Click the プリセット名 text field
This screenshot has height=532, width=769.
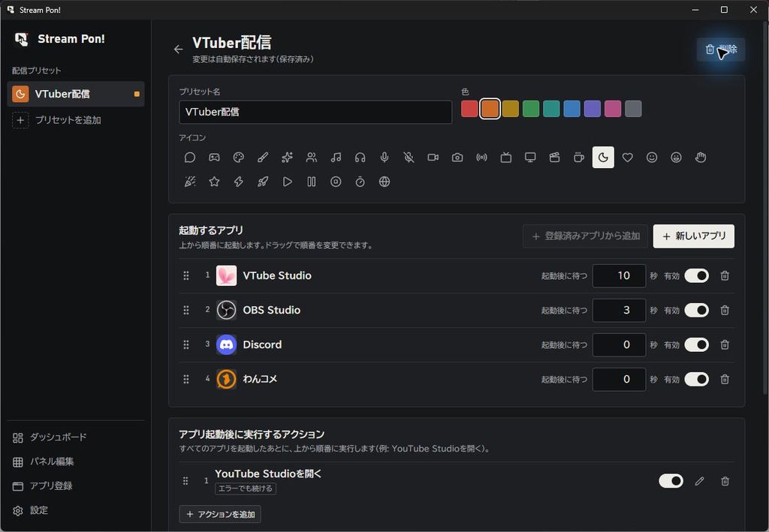tap(315, 113)
